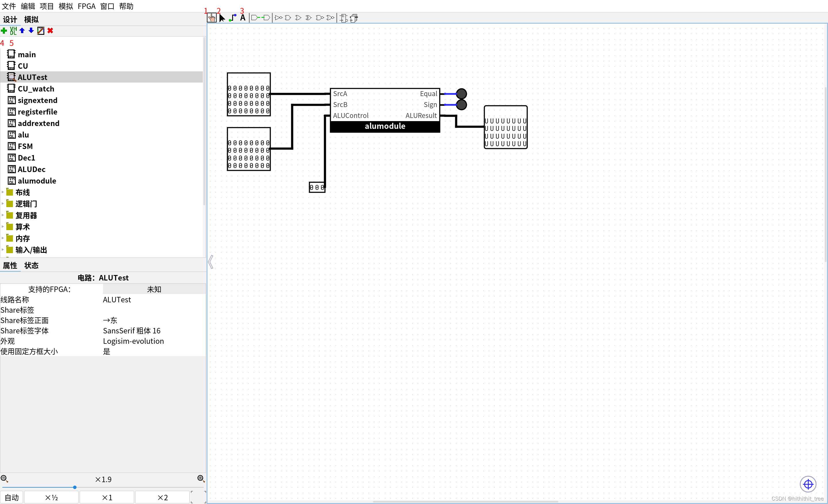Click the zoom slider handle
The height and width of the screenshot is (504, 828).
click(75, 487)
